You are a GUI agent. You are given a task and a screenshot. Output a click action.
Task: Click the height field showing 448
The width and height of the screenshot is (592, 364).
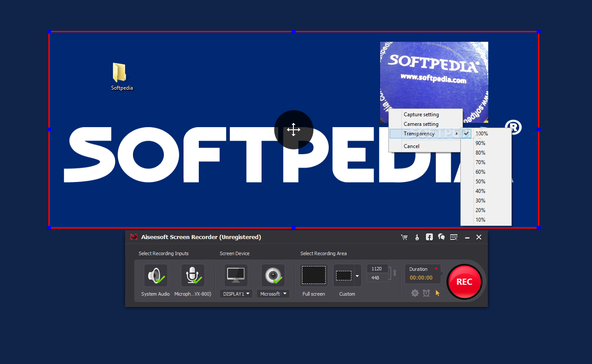(x=377, y=278)
